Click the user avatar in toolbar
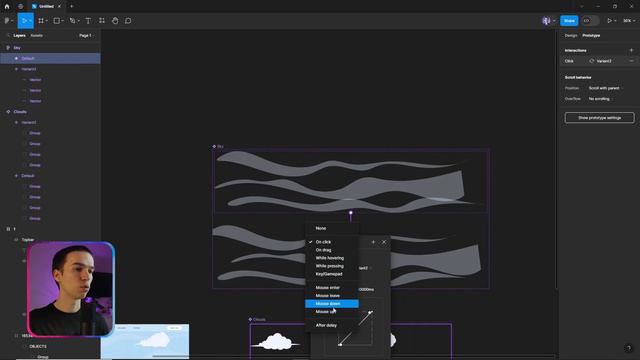The width and height of the screenshot is (640, 360). [x=546, y=21]
